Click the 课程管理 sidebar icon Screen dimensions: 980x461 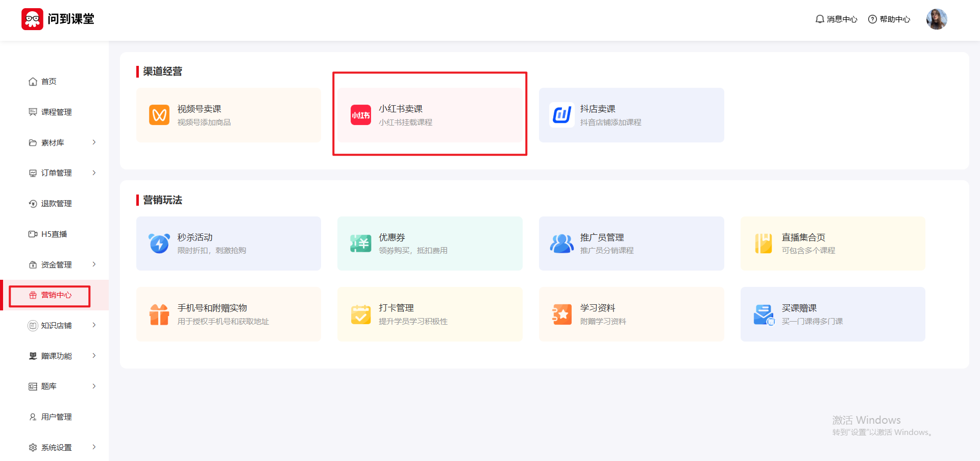[x=33, y=112]
